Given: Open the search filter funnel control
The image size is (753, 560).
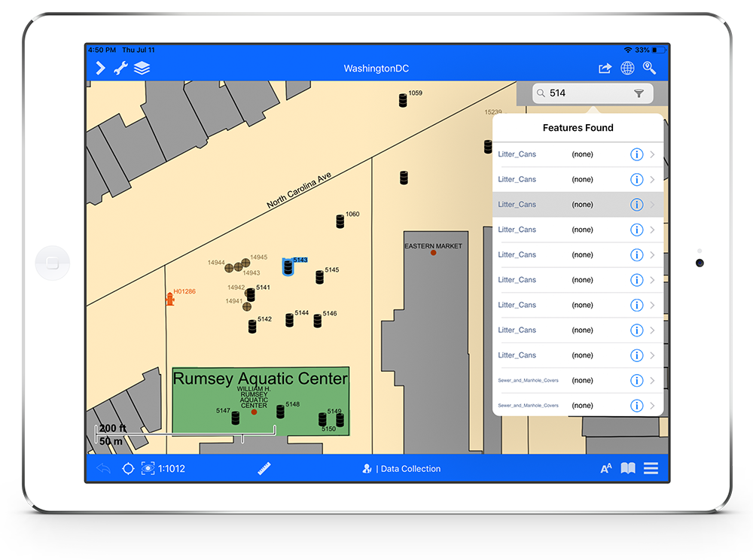Looking at the screenshot, I should pyautogui.click(x=639, y=93).
